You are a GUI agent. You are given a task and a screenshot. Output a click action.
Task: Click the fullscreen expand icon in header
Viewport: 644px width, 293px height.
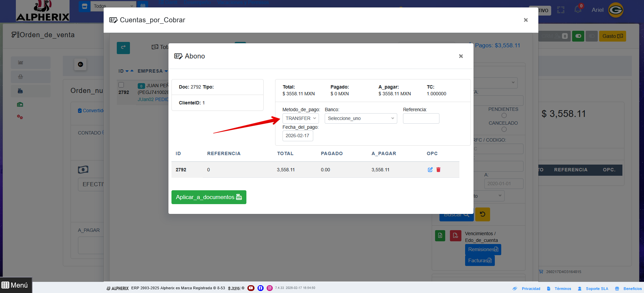(561, 10)
